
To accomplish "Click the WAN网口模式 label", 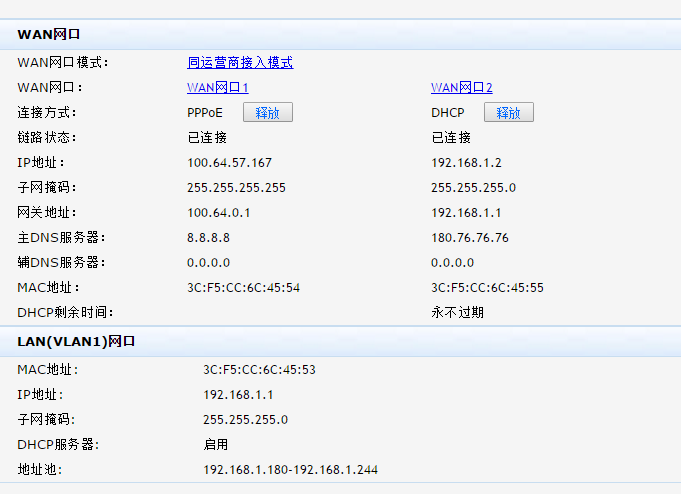I will point(63,63).
